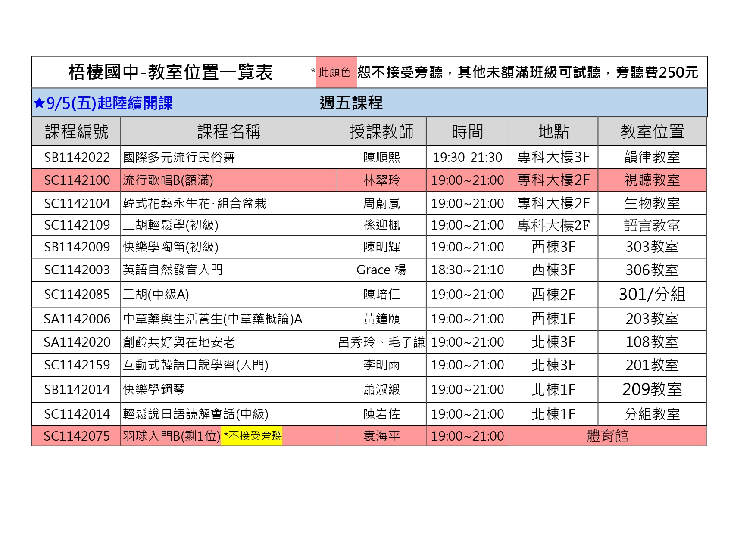Select course code SB1142022
The width and height of the screenshot is (756, 534).
[77, 157]
